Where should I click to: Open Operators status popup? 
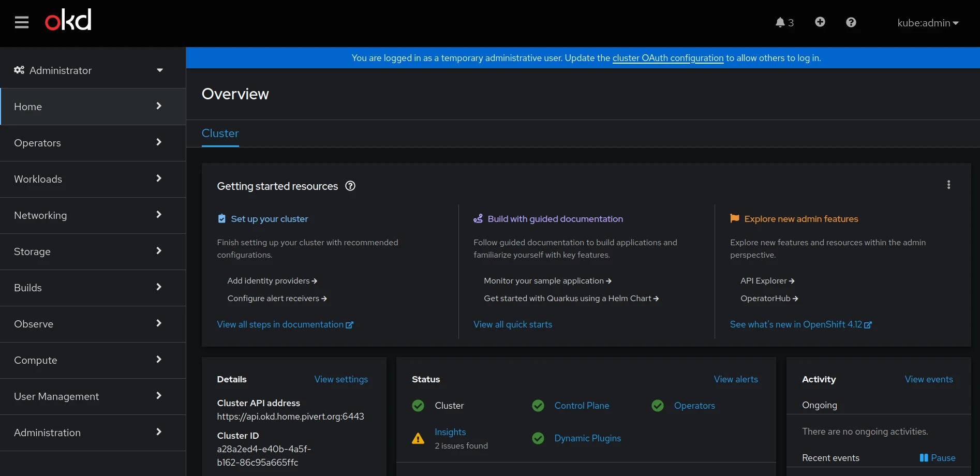(694, 406)
